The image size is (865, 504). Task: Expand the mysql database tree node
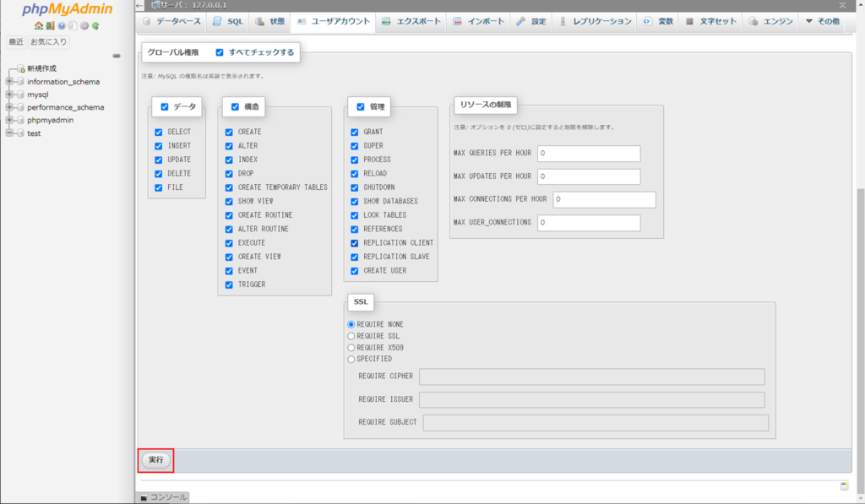[x=9, y=95]
